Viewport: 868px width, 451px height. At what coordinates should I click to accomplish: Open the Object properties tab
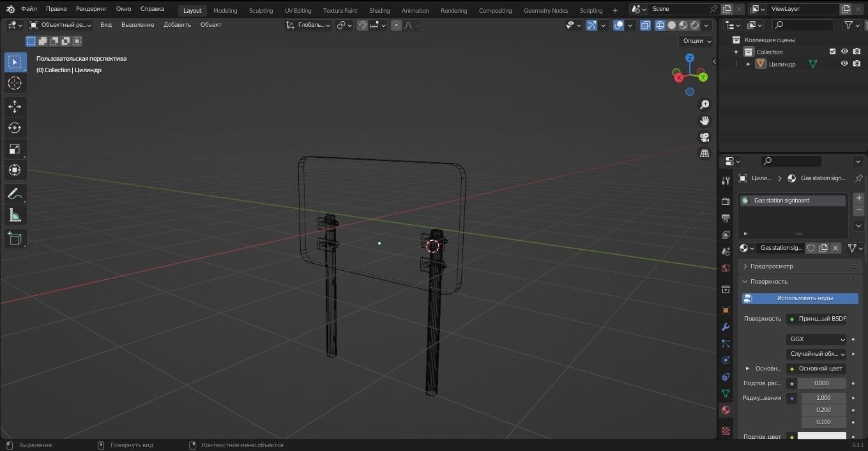click(x=726, y=310)
